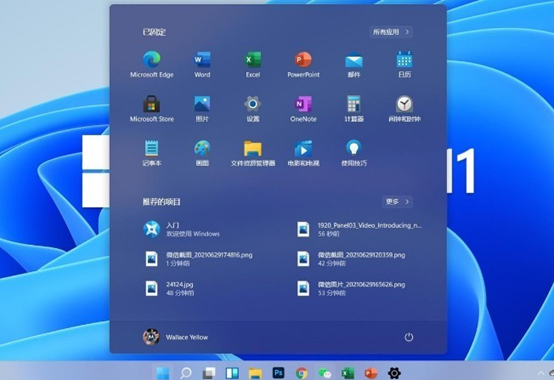The height and width of the screenshot is (380, 554).
Task: Open Wallace Yellow user account menu
Action: (176, 337)
